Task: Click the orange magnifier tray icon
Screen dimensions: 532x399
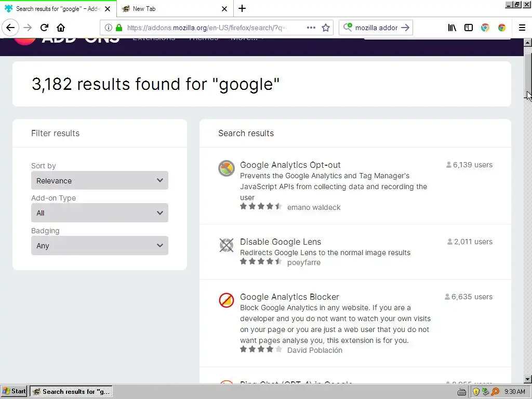Action: (x=495, y=392)
